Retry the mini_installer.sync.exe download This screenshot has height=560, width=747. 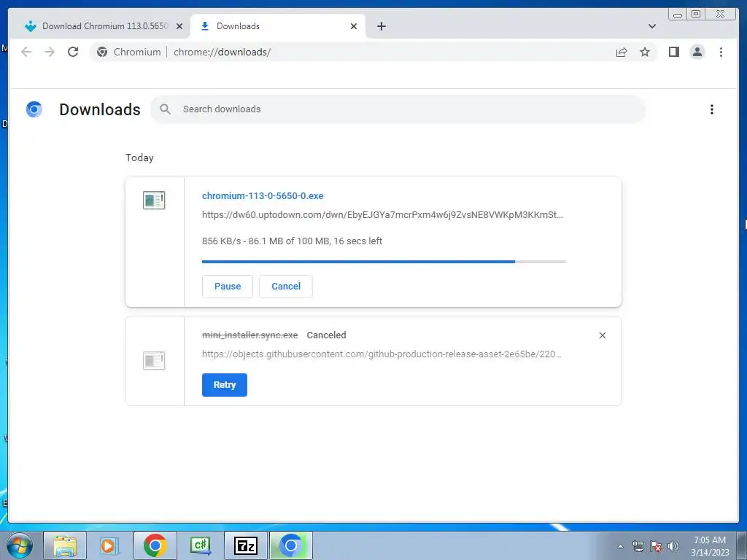click(x=225, y=385)
